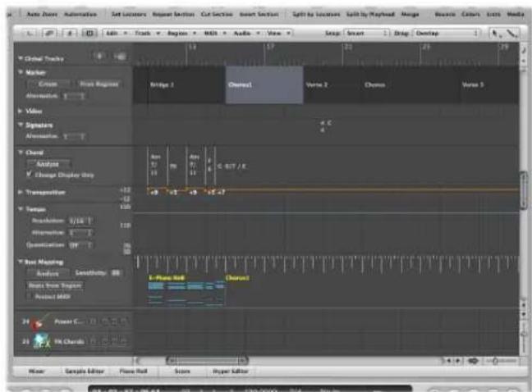Click Split by Locators in the toolbar
The width and height of the screenshot is (532, 392).
tap(316, 14)
